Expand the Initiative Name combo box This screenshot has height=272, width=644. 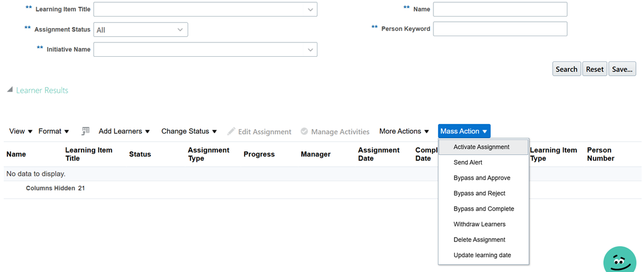[310, 50]
